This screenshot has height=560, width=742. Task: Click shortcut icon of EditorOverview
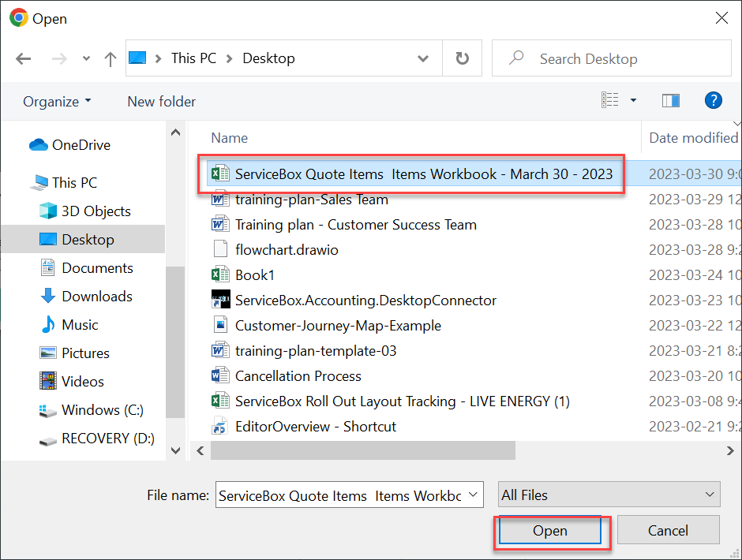pyautogui.click(x=219, y=425)
